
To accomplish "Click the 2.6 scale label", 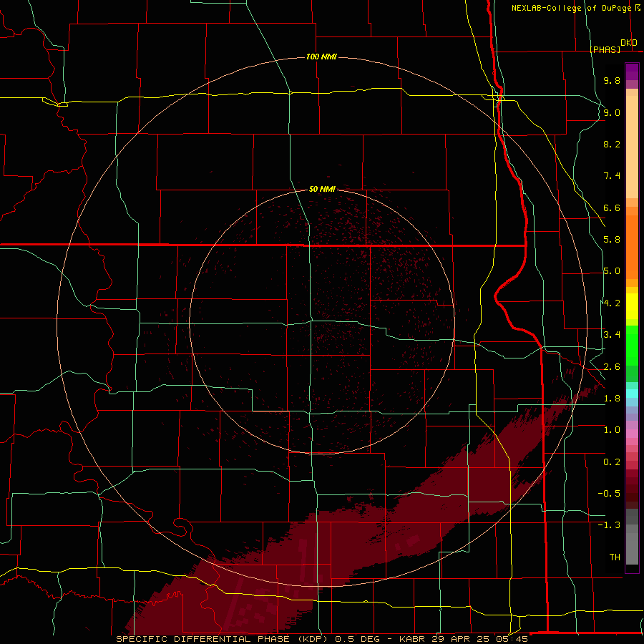I will pos(612,367).
